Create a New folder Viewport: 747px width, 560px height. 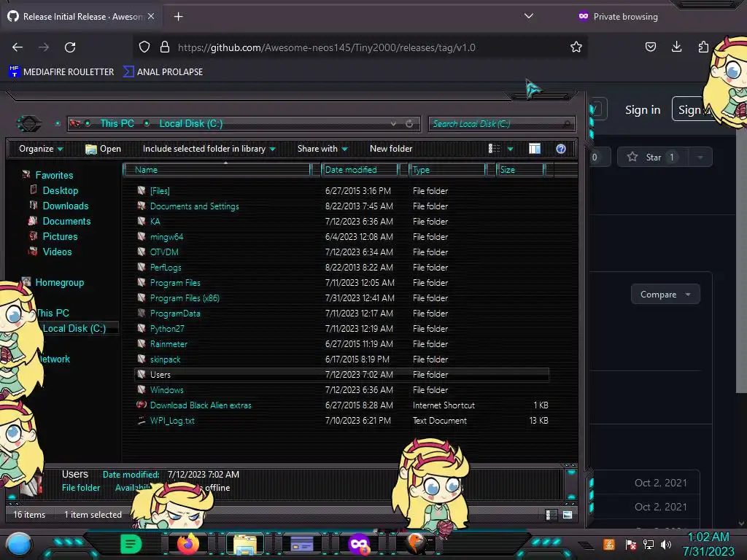[391, 149]
